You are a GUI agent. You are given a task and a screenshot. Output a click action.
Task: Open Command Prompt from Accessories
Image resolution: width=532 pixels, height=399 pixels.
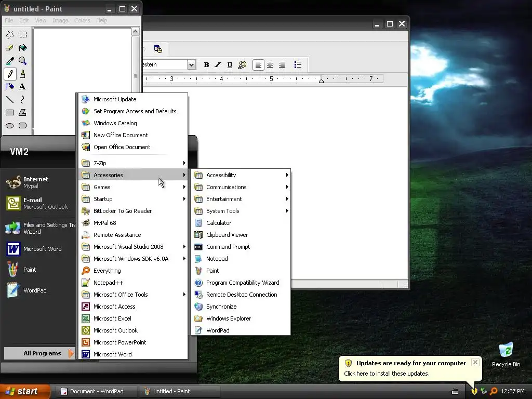pos(241,247)
